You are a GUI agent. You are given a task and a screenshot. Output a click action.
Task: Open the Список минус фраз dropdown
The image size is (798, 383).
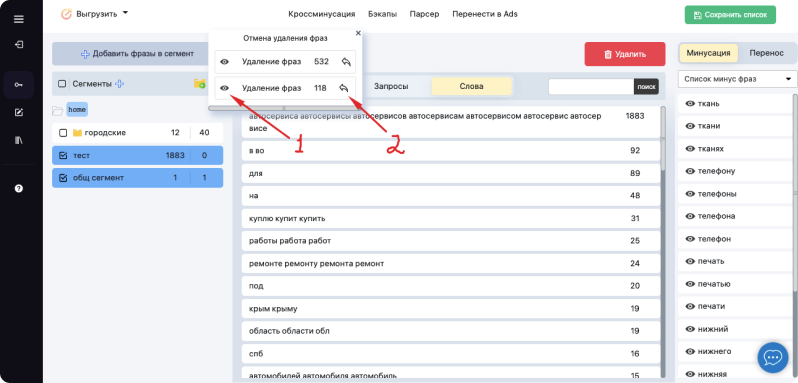tap(737, 79)
